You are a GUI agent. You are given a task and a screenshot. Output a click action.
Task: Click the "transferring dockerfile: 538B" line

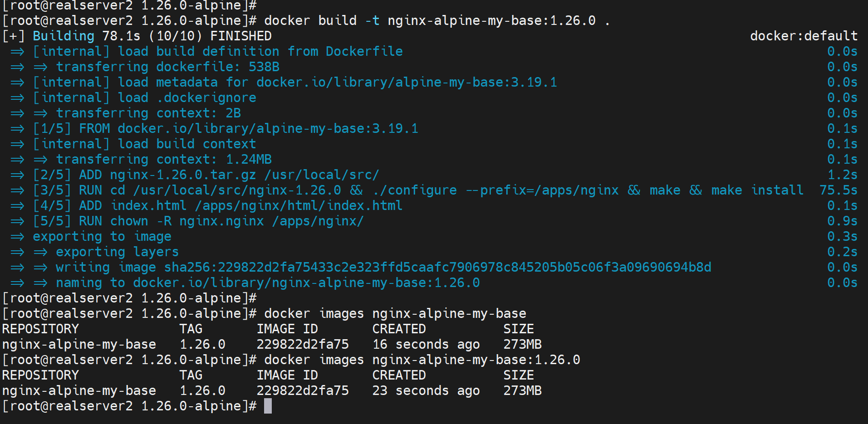(167, 67)
